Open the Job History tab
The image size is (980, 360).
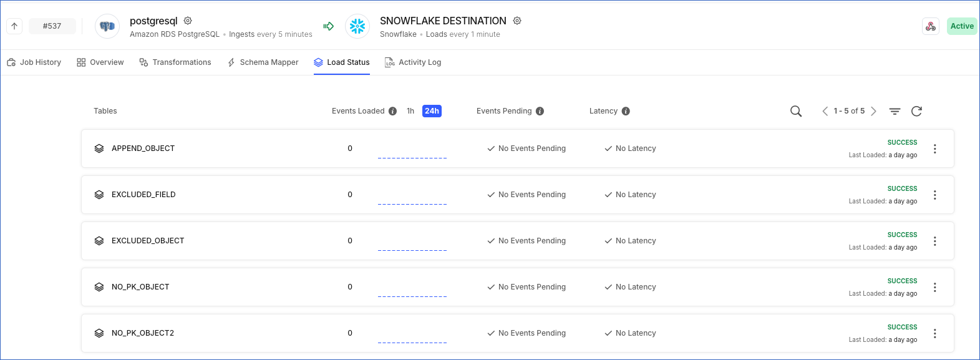(x=34, y=62)
